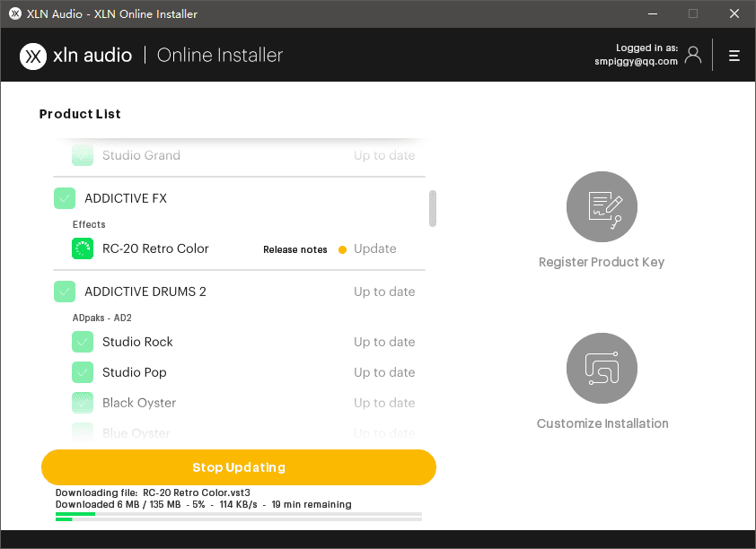The image size is (756, 549).
Task: Click the RC-20 Retro Color loading icon
Action: [83, 249]
